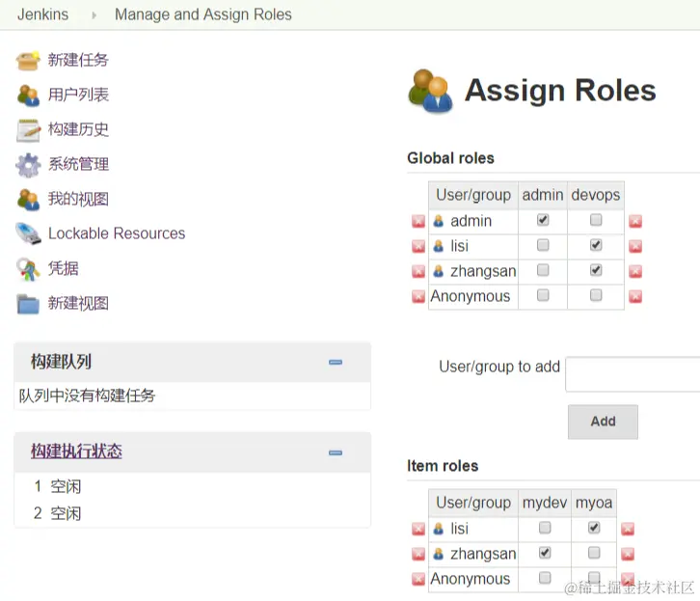Click the 系统管理 gear icon
The width and height of the screenshot is (700, 601).
28,165
